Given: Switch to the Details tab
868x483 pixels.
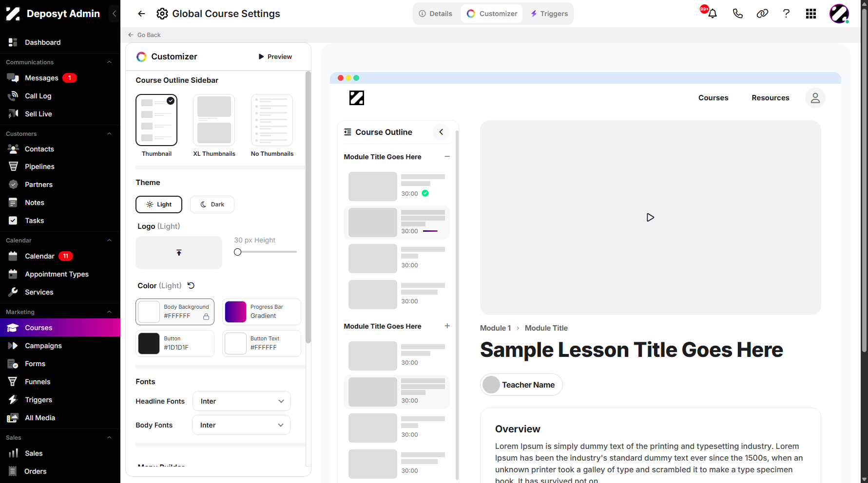Looking at the screenshot, I should (436, 14).
